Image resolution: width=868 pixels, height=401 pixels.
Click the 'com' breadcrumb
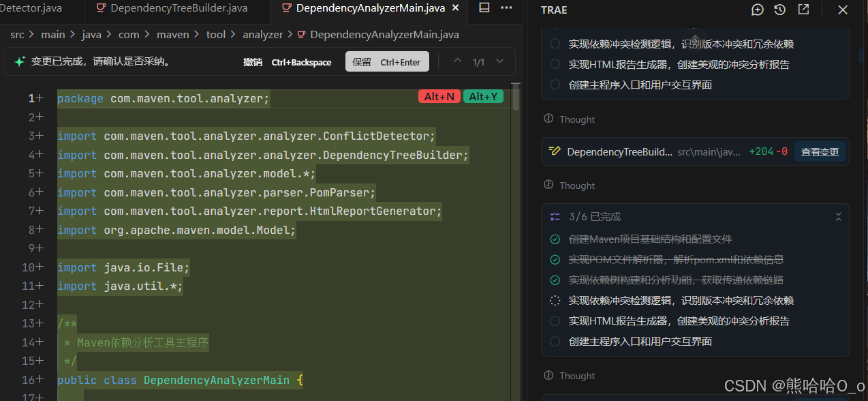click(129, 34)
